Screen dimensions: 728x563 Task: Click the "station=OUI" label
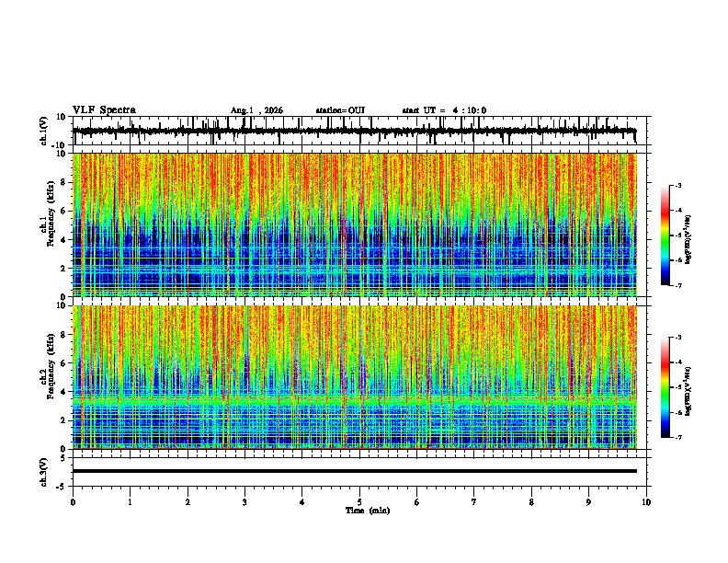click(340, 110)
